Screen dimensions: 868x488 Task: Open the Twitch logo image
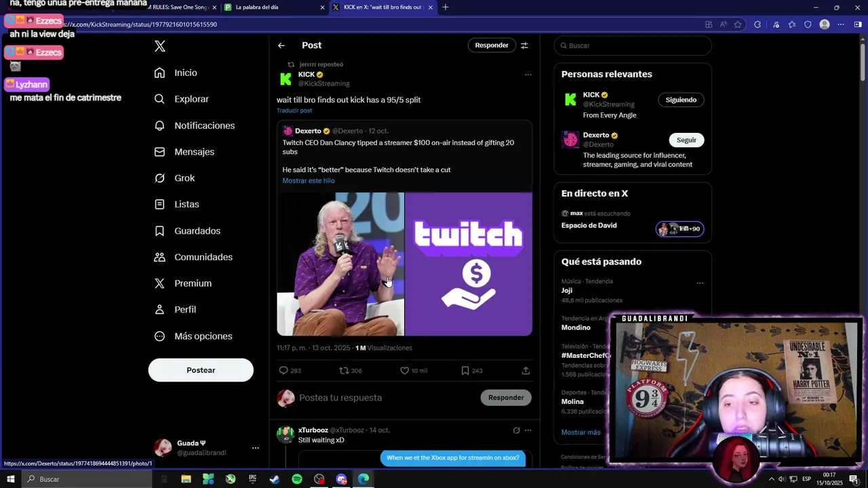(469, 264)
